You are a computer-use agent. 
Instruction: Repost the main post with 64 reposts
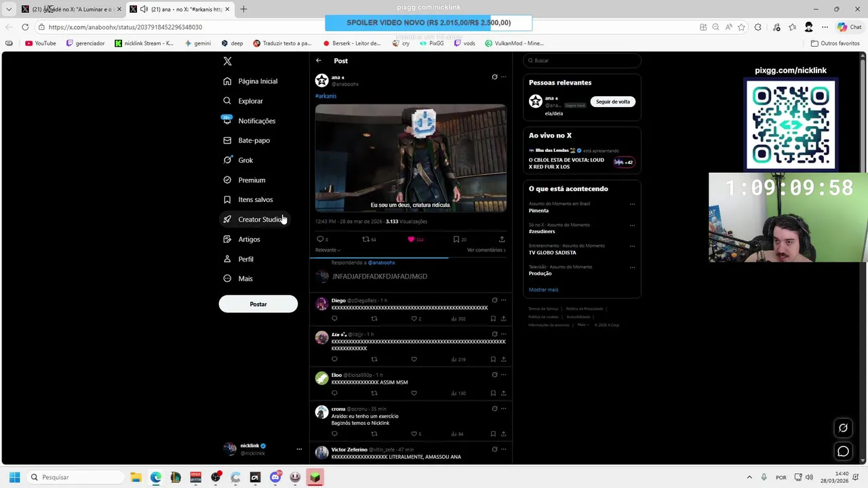366,239
